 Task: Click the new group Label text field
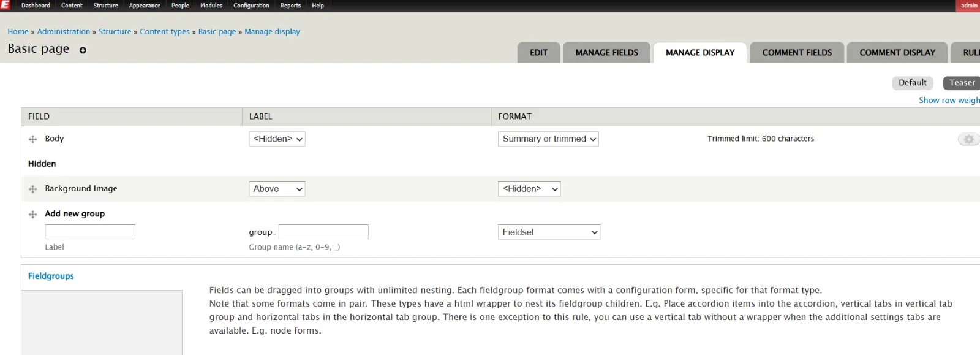click(x=90, y=232)
